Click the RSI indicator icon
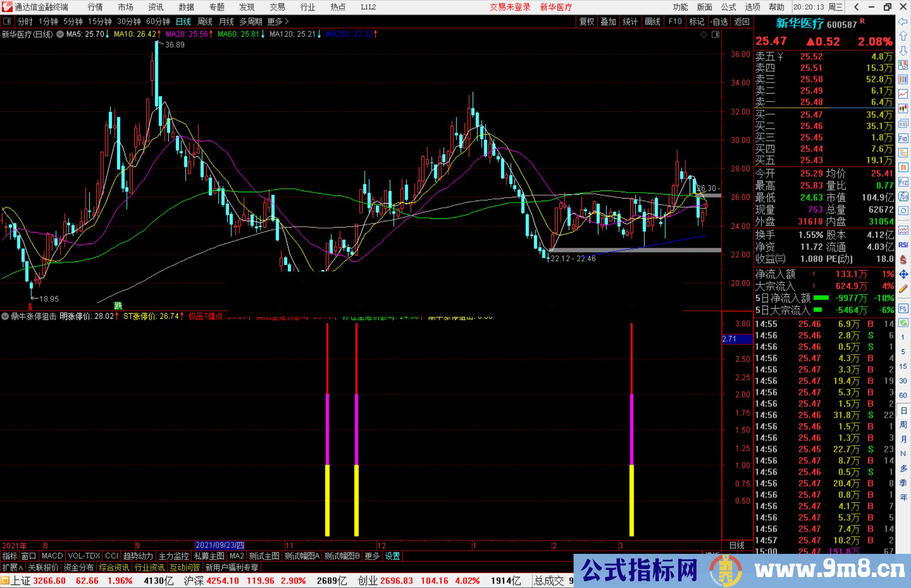 tap(903, 245)
